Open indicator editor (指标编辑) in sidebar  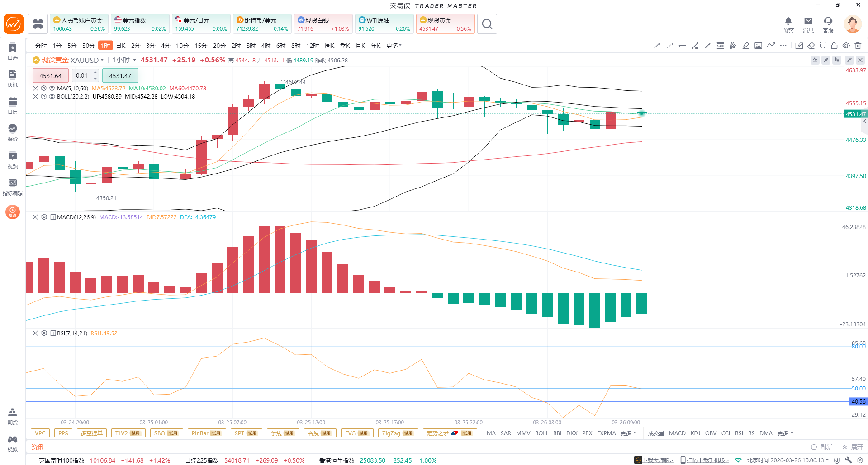(x=13, y=187)
